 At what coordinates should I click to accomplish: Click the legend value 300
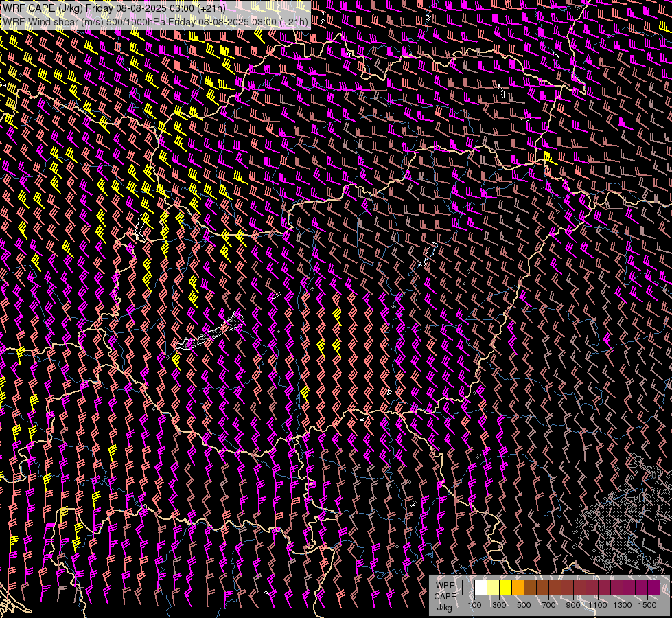[x=499, y=605]
